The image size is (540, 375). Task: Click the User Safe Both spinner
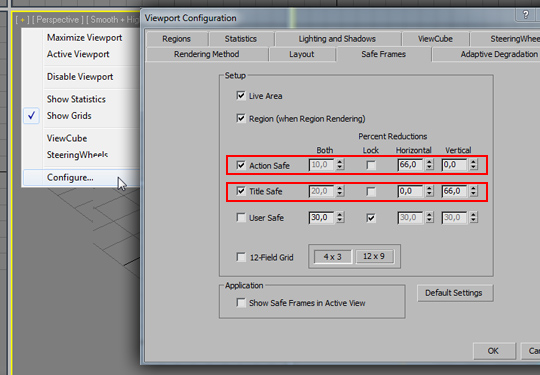340,217
